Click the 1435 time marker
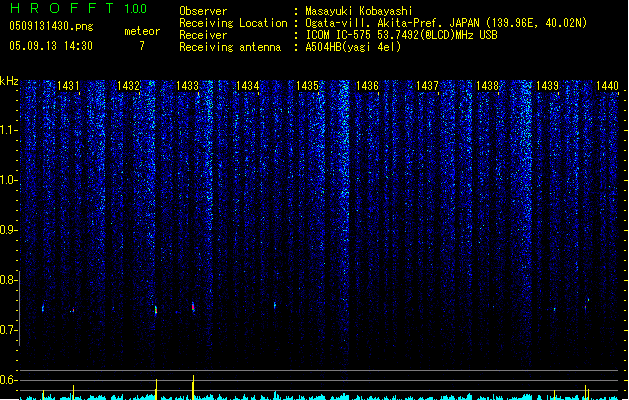The width and height of the screenshot is (629, 400). (307, 85)
